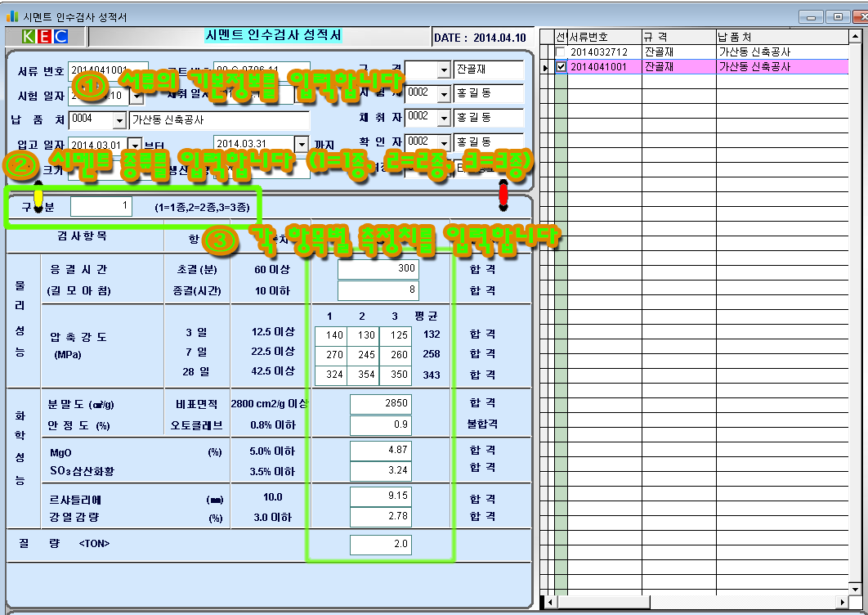Check the box for document 2014032712
Viewport: 868px width, 615px height.
(561, 52)
